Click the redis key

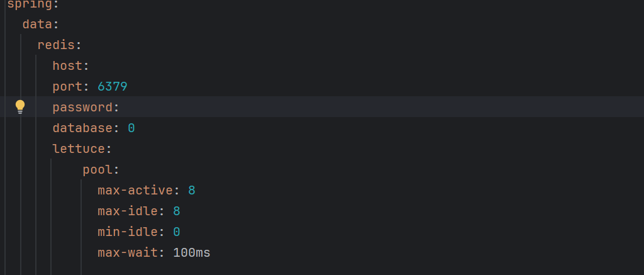tap(56, 45)
